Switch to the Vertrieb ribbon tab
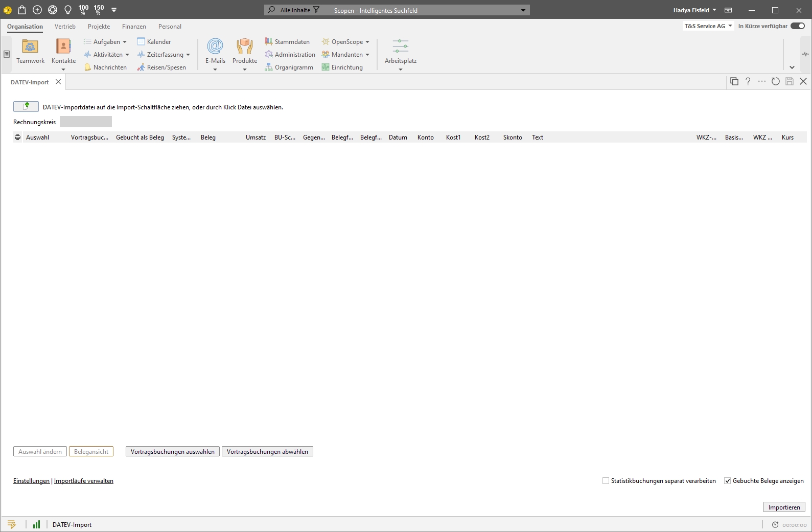 (x=65, y=27)
